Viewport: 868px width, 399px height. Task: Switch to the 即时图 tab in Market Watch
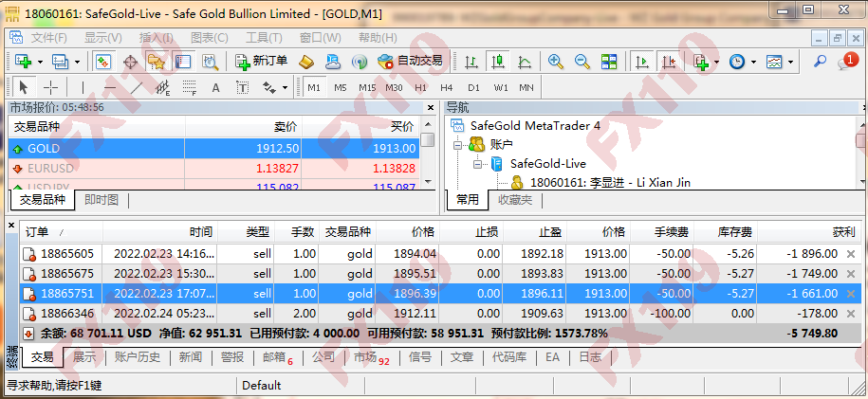click(102, 200)
